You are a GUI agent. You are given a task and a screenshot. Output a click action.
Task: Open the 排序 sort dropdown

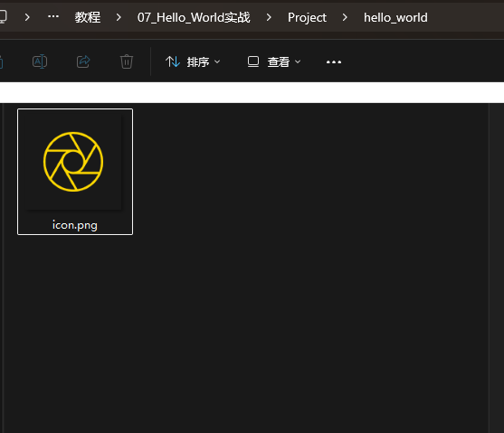(x=193, y=61)
